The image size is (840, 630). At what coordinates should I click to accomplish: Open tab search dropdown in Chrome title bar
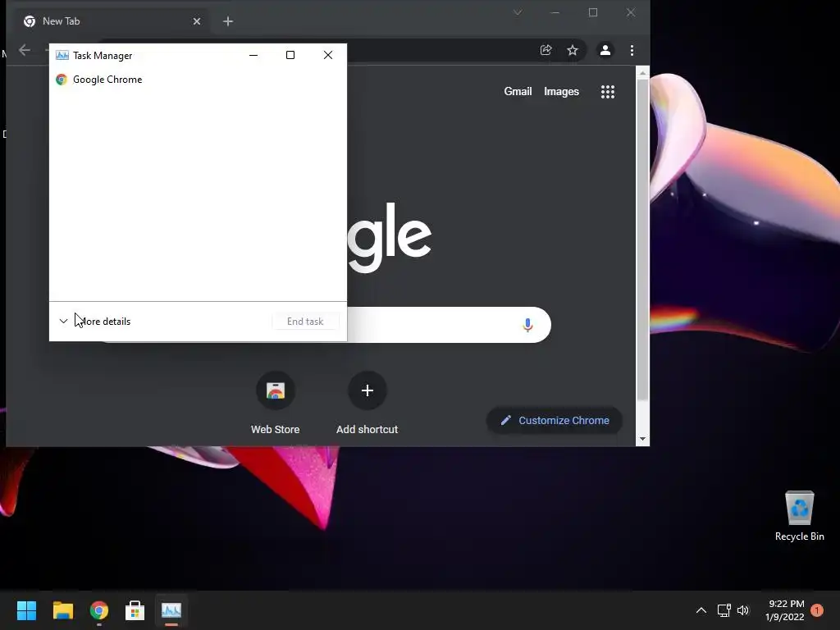(518, 12)
